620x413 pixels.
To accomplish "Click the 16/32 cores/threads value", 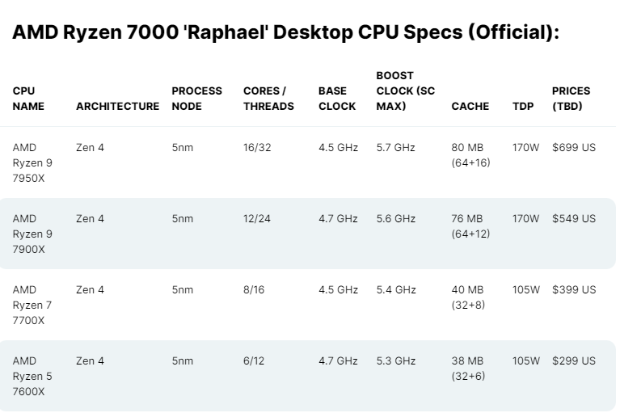I will pyautogui.click(x=257, y=147).
